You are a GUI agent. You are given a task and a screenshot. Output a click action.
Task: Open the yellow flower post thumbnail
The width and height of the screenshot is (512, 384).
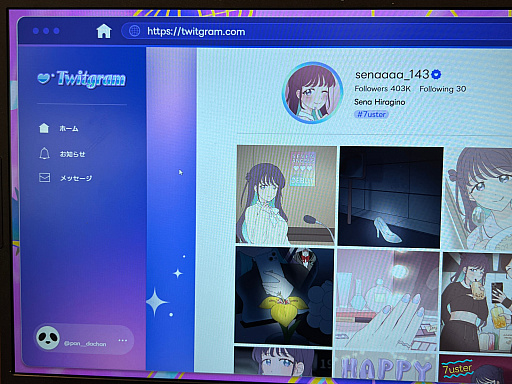[x=284, y=296]
